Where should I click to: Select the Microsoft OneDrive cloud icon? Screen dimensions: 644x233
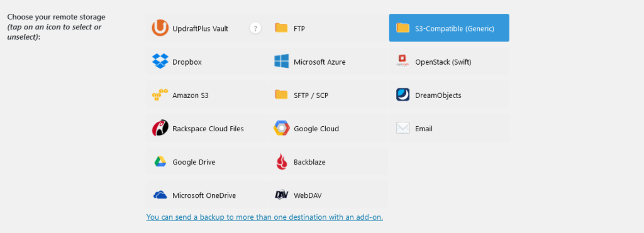160,195
